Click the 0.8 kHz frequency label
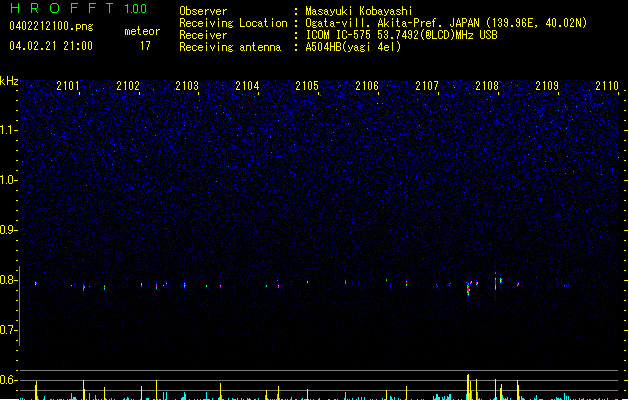Screen dimensions: 629x400 click(8, 280)
